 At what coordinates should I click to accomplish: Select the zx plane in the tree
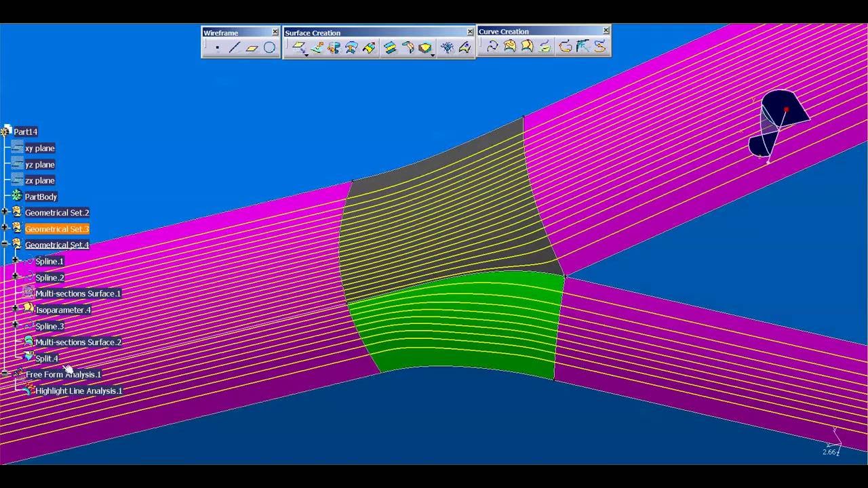click(40, 180)
